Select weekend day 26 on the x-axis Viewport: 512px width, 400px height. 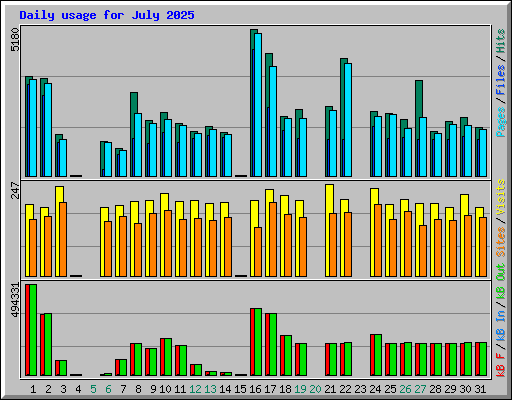click(x=405, y=389)
